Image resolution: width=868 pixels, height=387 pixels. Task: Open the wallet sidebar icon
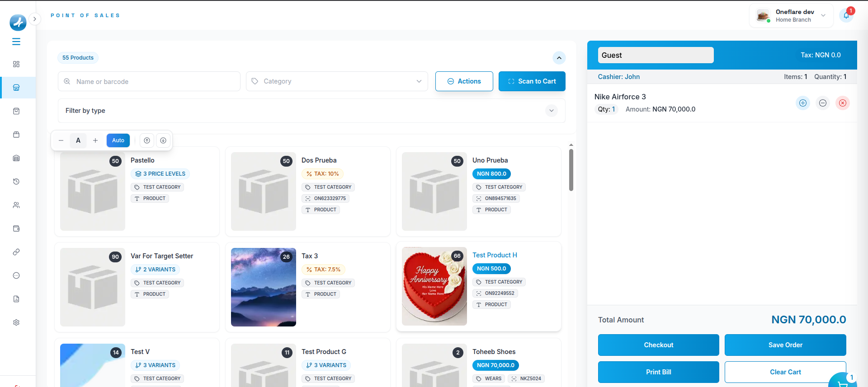point(16,228)
